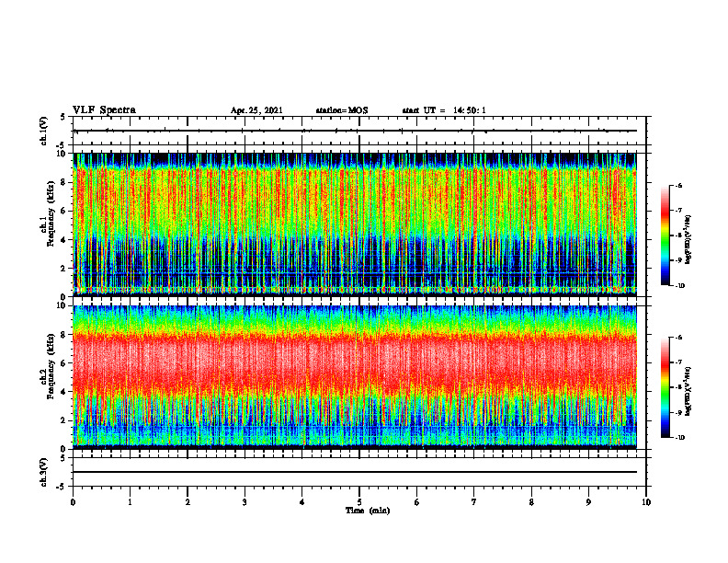Click time axis tick label "10"
This screenshot has width=728, height=563.
pos(646,502)
